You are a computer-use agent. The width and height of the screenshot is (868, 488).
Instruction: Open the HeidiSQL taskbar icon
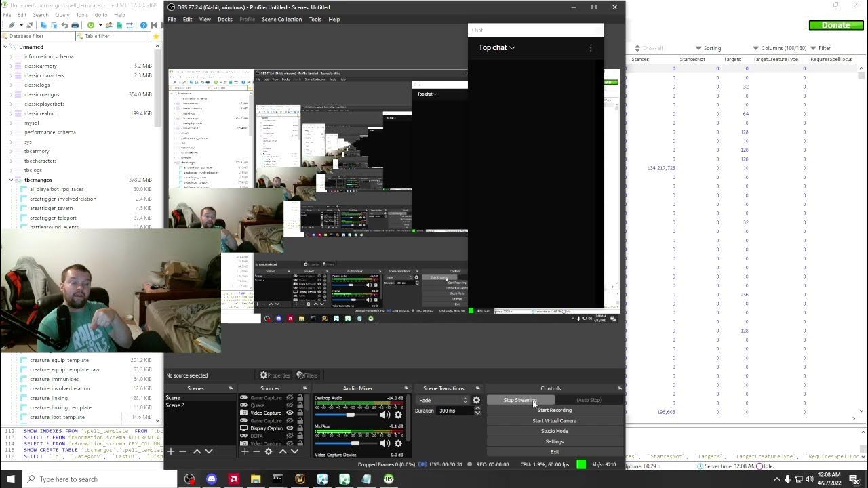click(389, 479)
